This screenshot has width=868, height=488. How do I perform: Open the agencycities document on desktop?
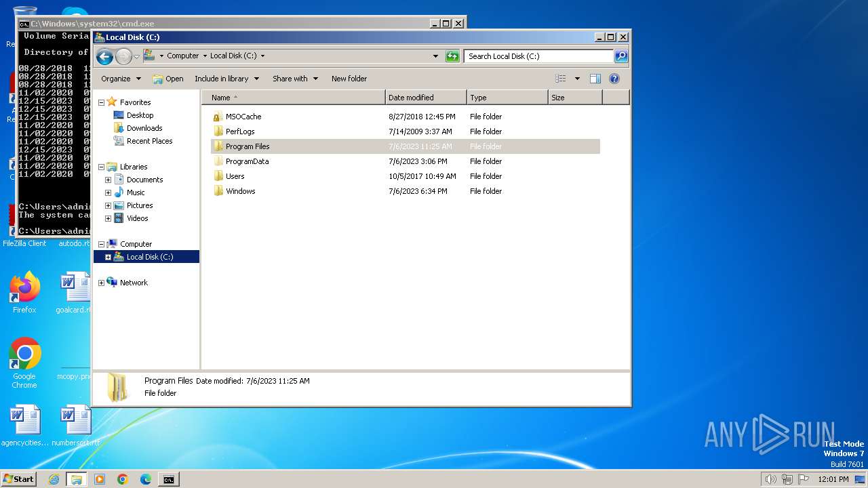(x=25, y=426)
